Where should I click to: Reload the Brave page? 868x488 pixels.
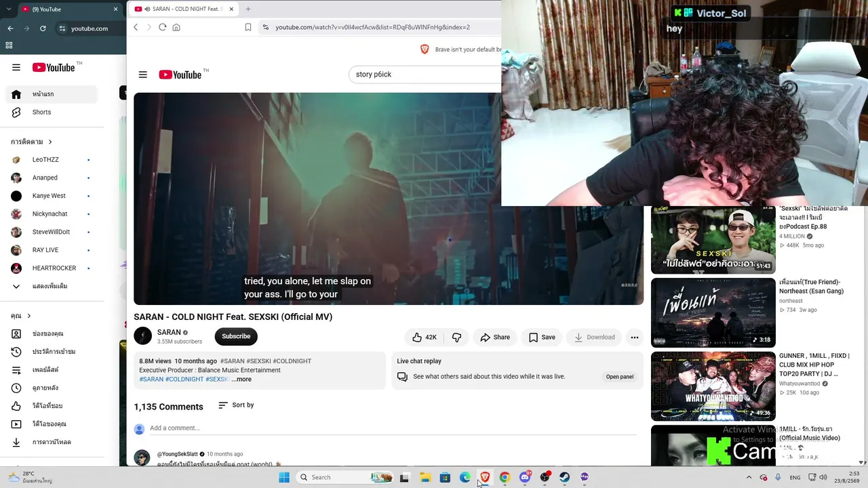pyautogui.click(x=162, y=27)
